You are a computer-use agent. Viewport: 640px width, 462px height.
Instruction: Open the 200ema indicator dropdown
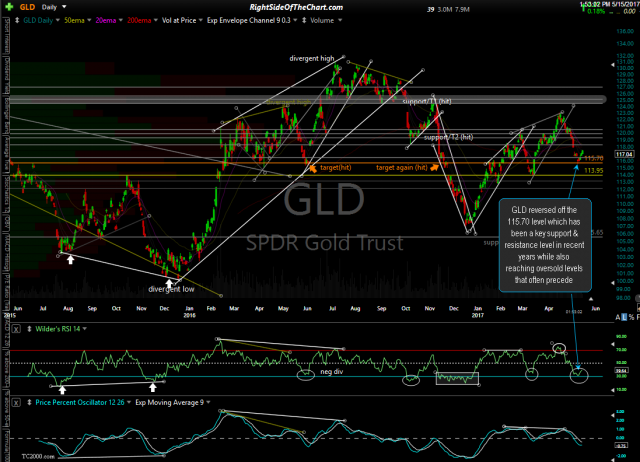[x=155, y=20]
